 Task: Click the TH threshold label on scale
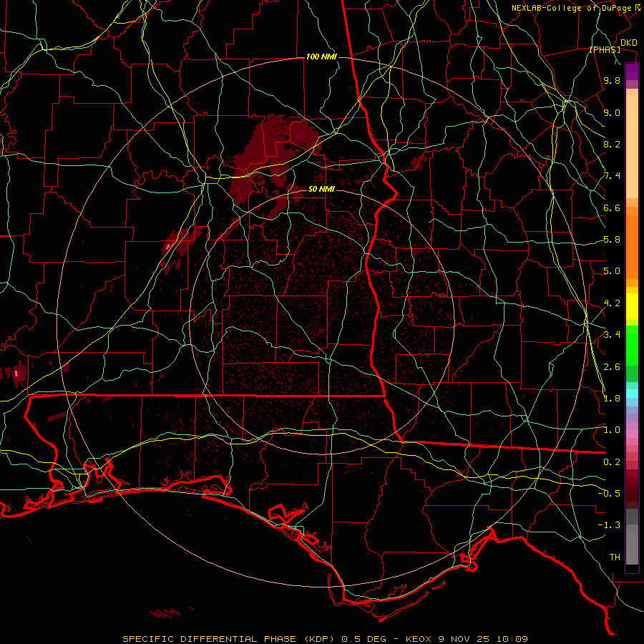pyautogui.click(x=615, y=557)
